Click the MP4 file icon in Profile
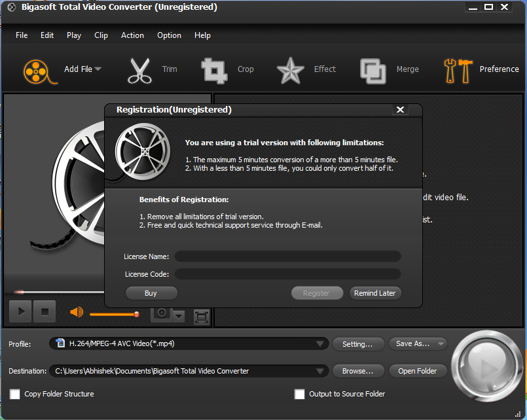The height and width of the screenshot is (420, 527). click(60, 343)
